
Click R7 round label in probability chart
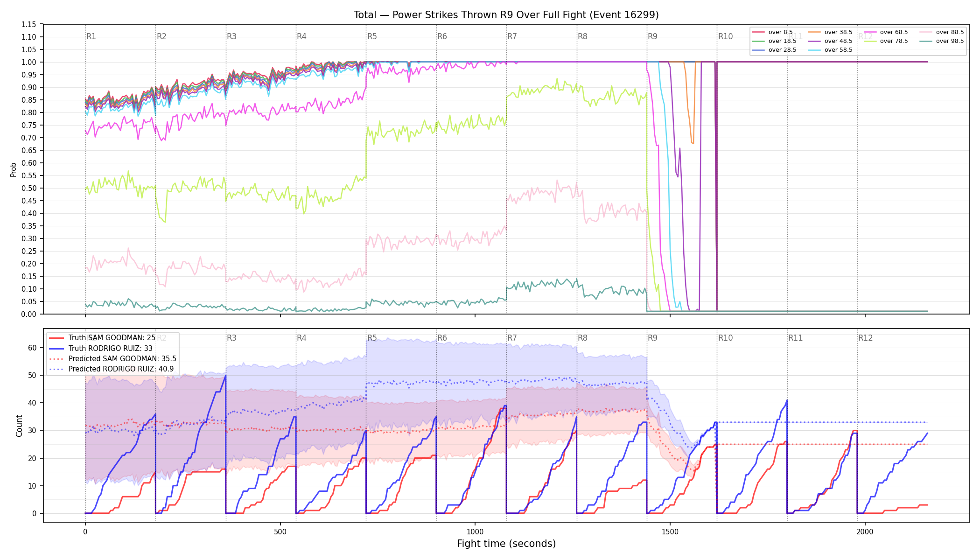pos(512,36)
